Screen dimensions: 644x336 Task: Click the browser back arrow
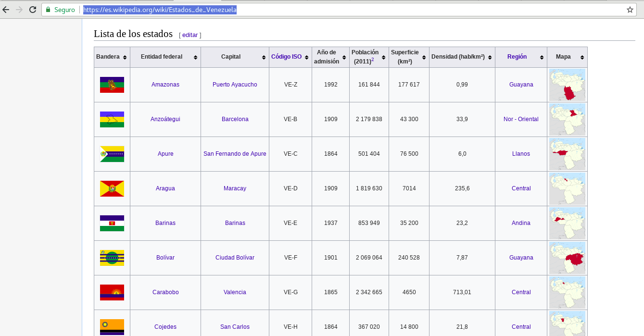tap(6, 10)
